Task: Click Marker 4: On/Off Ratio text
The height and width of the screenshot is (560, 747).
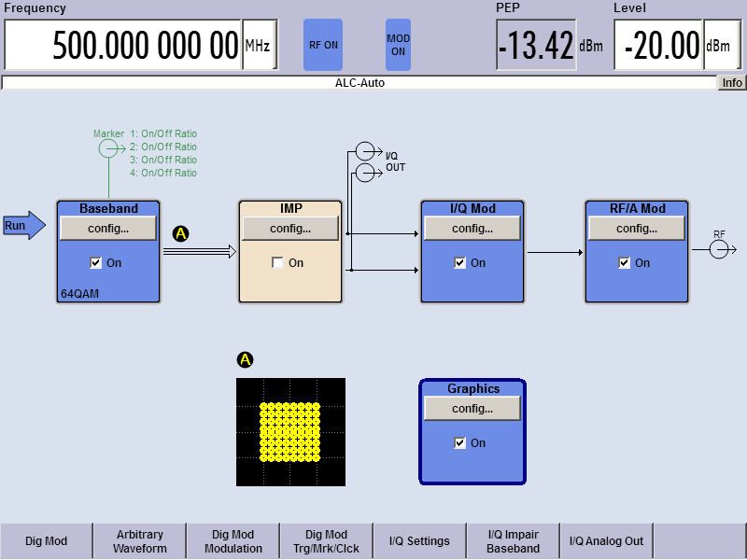Action: (163, 173)
